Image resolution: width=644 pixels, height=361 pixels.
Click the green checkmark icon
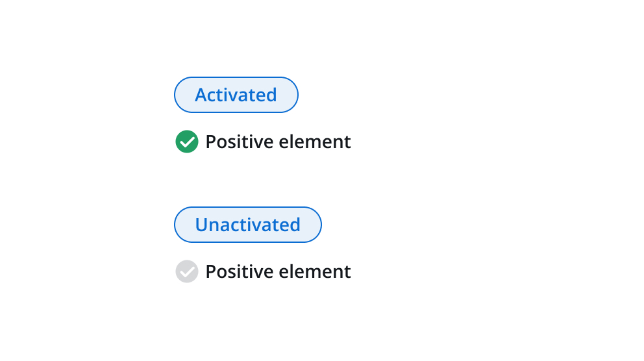187,142
